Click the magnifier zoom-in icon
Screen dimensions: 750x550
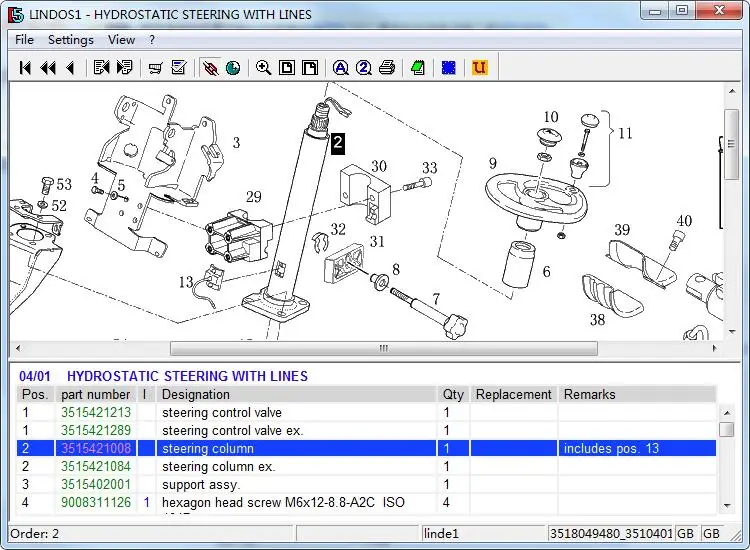[x=263, y=68]
